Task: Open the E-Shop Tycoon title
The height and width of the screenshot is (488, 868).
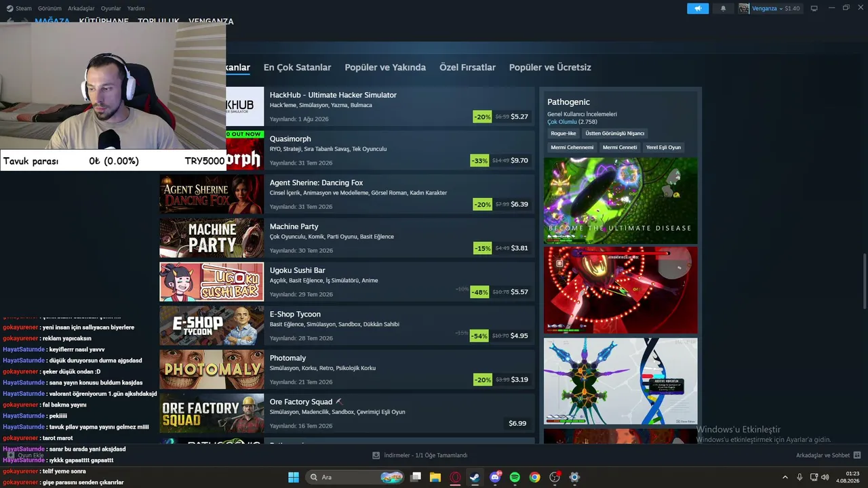Action: click(295, 314)
